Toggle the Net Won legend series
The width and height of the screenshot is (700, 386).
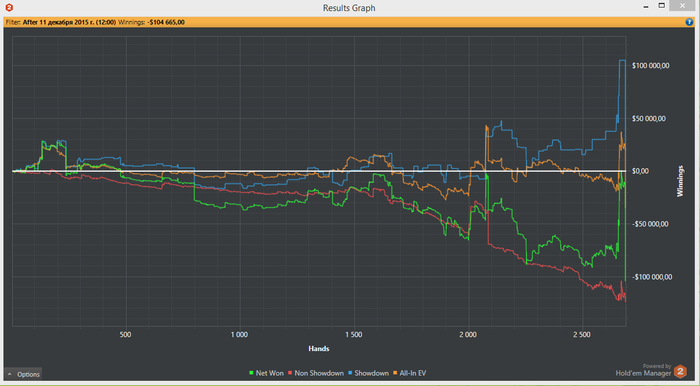(x=267, y=373)
